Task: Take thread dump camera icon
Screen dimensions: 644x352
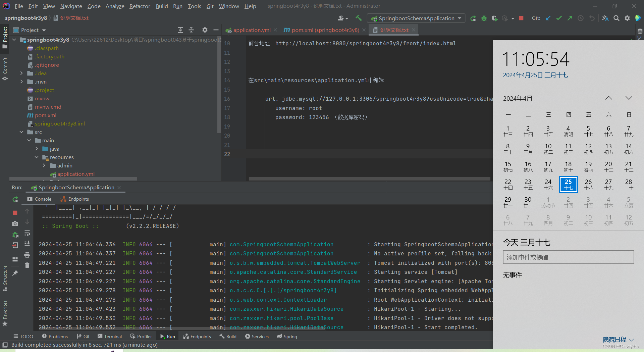Action: point(15,223)
